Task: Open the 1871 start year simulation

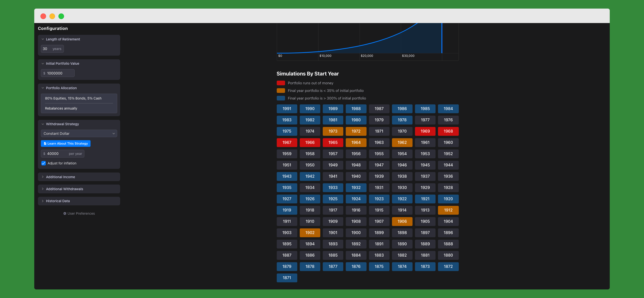Action: click(x=287, y=277)
